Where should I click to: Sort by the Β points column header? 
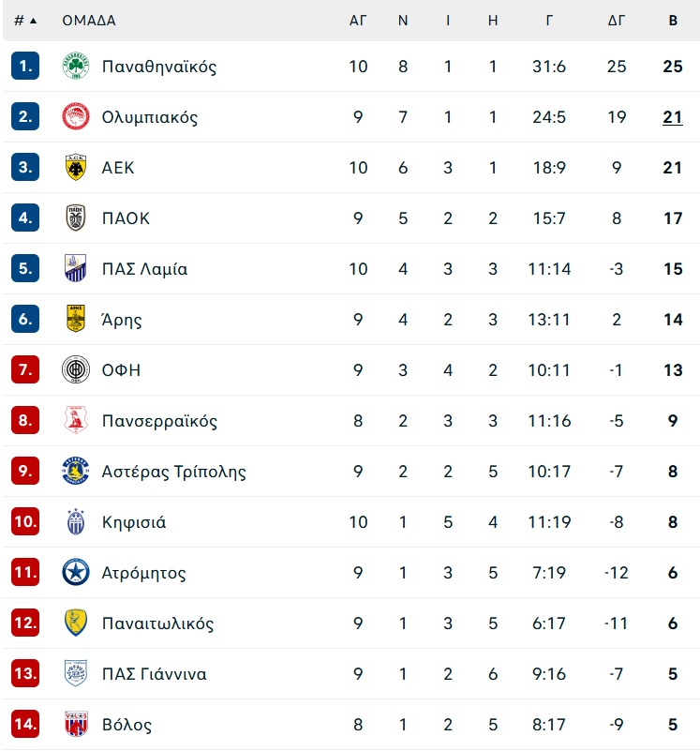coord(673,21)
